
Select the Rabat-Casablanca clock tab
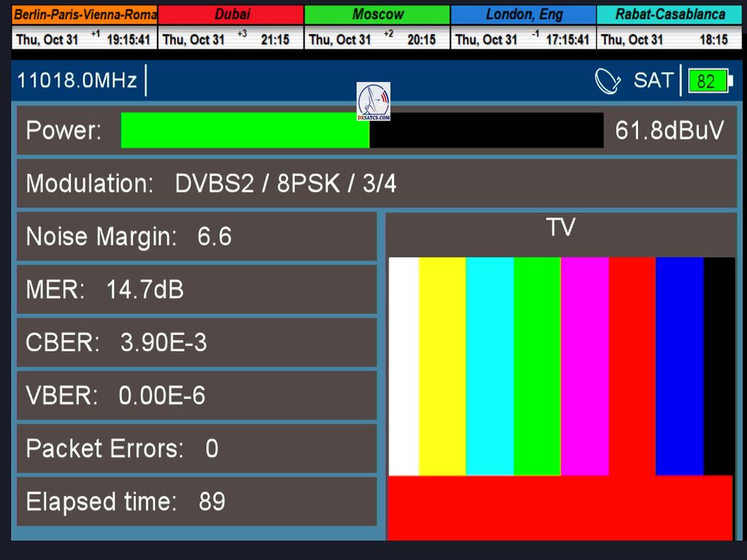tap(670, 15)
